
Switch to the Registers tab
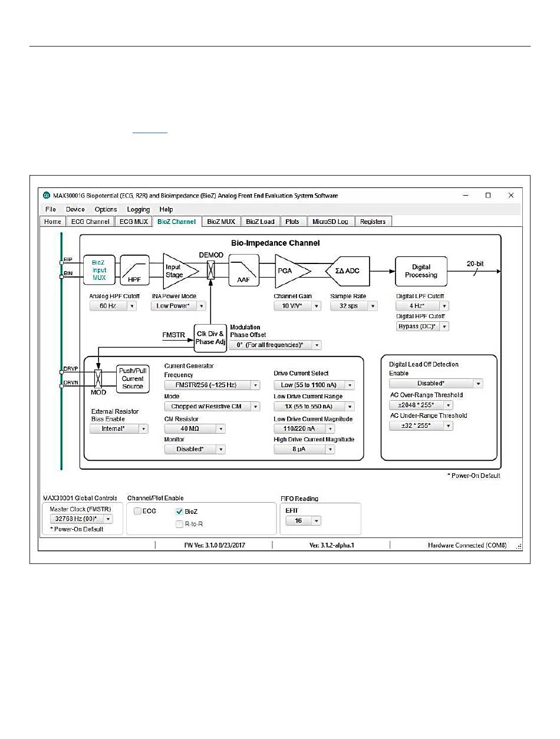pyautogui.click(x=373, y=222)
